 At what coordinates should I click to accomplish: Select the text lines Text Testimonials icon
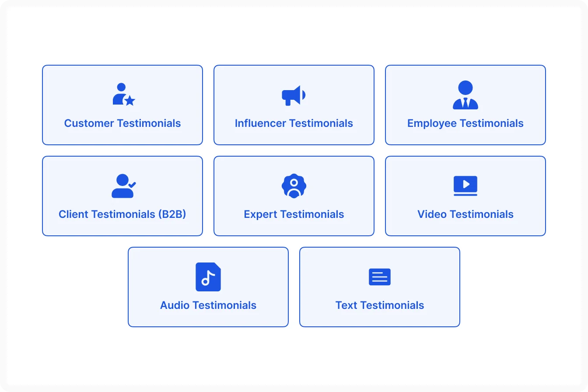click(x=379, y=276)
